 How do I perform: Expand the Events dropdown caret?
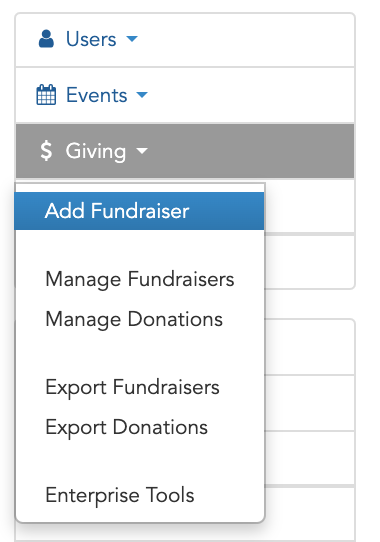142,94
